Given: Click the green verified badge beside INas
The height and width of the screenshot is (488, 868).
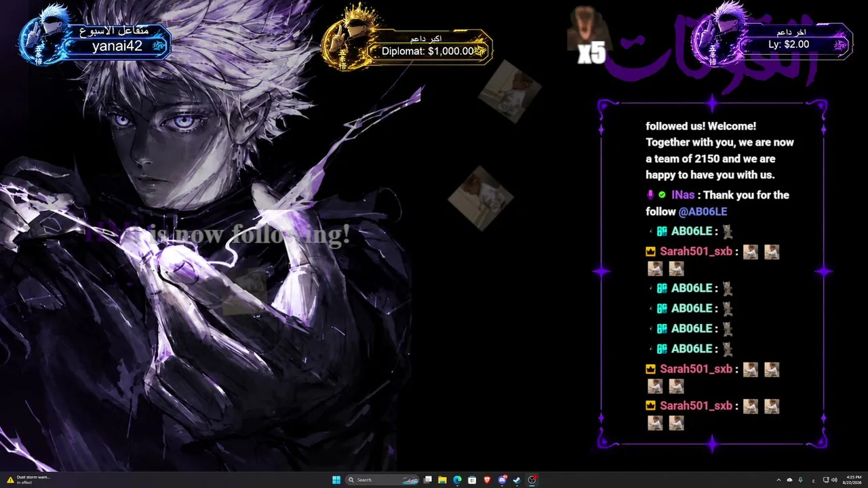Looking at the screenshot, I should 662,195.
